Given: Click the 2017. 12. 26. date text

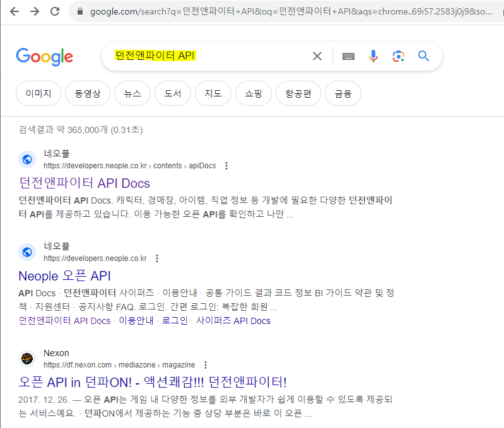Looking at the screenshot, I should click(x=44, y=400).
